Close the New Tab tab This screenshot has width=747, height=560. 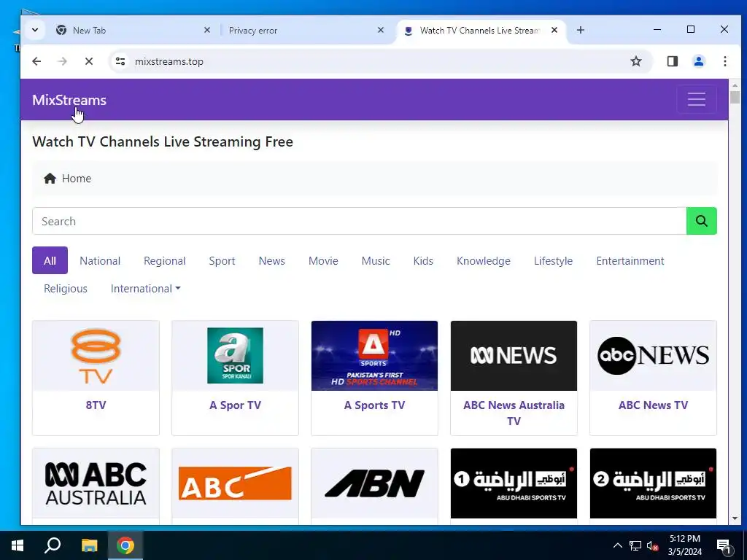coord(206,30)
